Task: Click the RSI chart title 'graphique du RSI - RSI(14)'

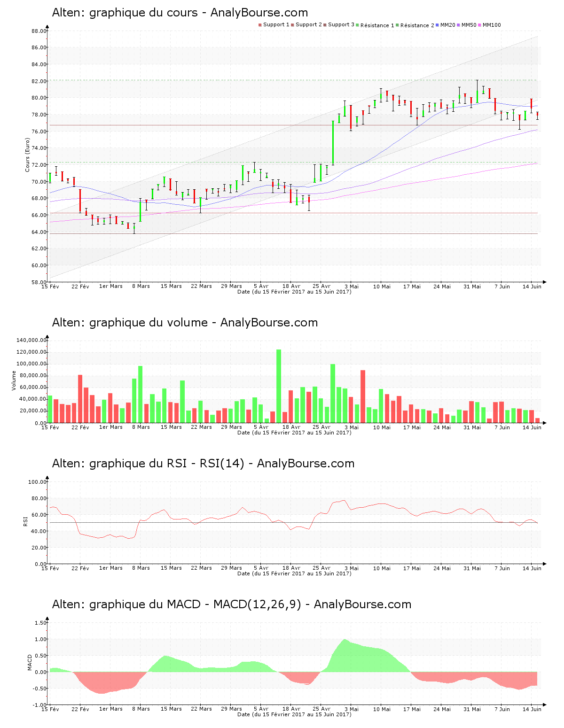Action: pyautogui.click(x=166, y=464)
